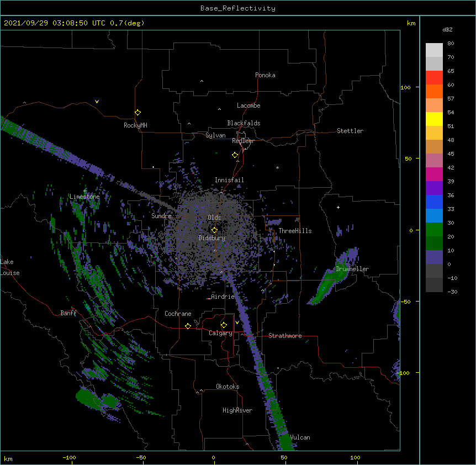Click the Base_Reflectivity title text

(238, 8)
